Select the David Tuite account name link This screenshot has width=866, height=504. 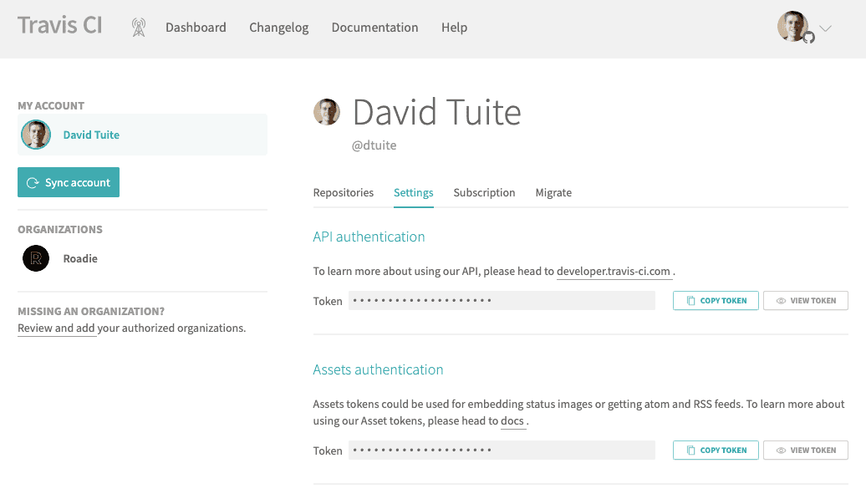[91, 135]
